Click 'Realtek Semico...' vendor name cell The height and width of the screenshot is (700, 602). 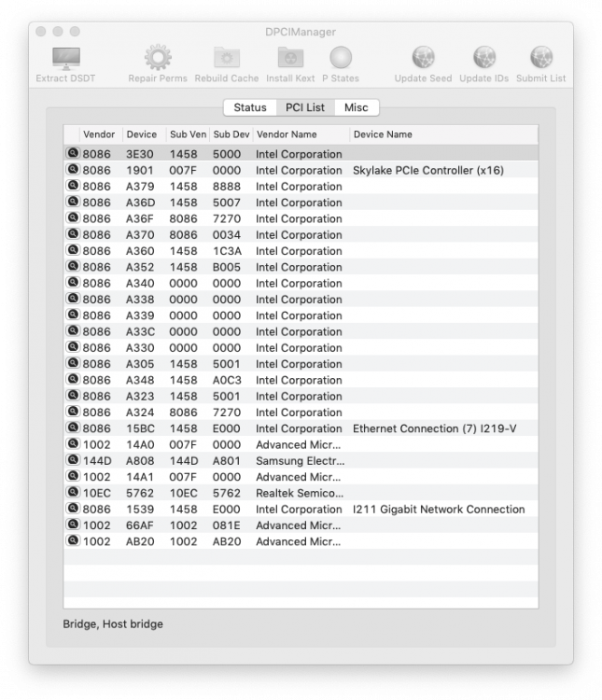(x=300, y=494)
